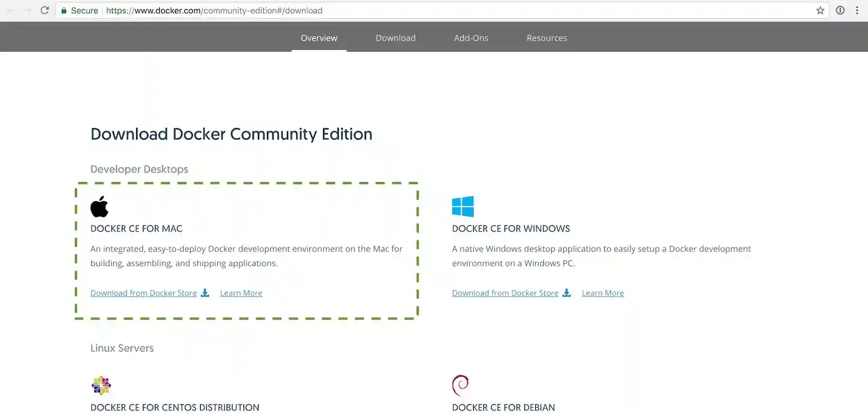Image resolution: width=868 pixels, height=415 pixels.
Task: Click Download from Docker Store for Mac
Action: click(143, 293)
